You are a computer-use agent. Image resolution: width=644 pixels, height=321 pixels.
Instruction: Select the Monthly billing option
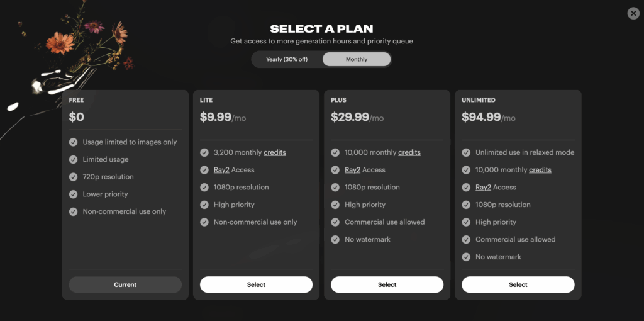click(x=357, y=59)
